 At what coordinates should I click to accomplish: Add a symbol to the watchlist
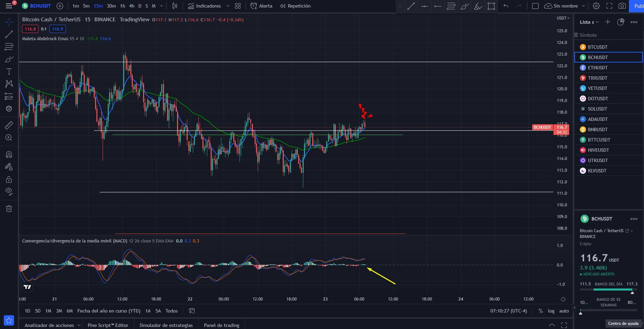(x=608, y=22)
